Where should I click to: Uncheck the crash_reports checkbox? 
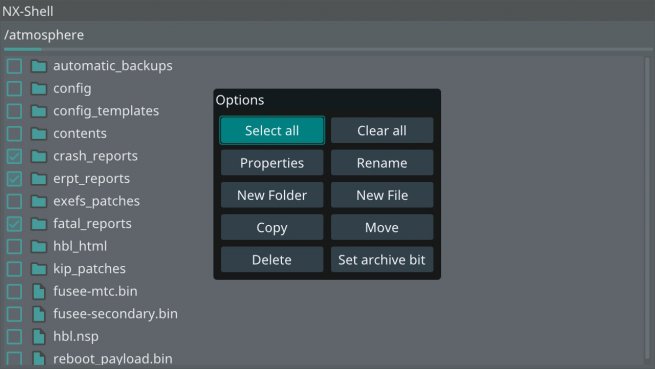click(x=14, y=156)
